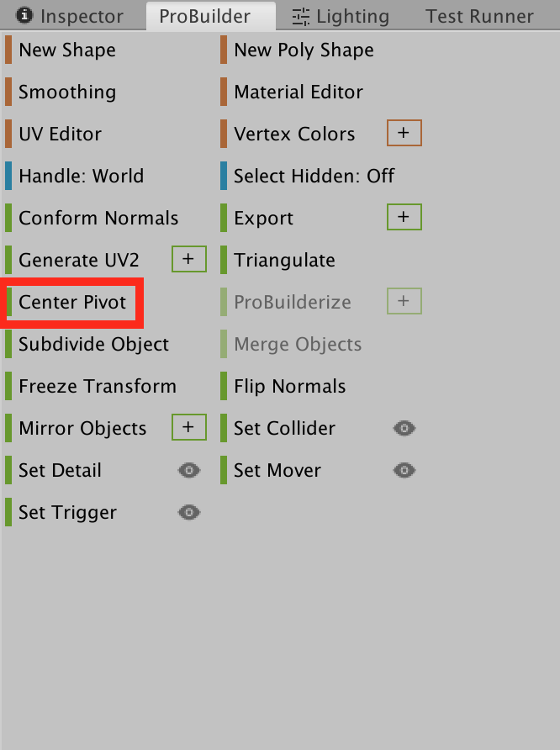Open options plus icon for Vertex Colors

coord(404,134)
